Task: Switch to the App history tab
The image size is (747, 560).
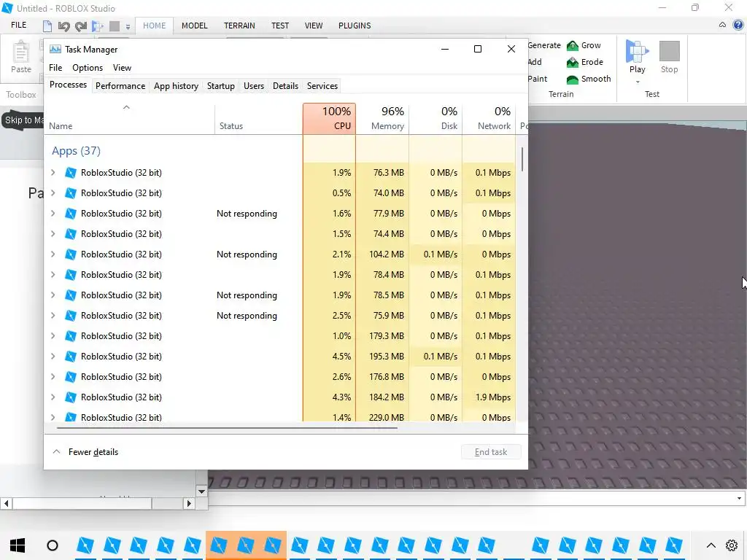Action: click(176, 86)
